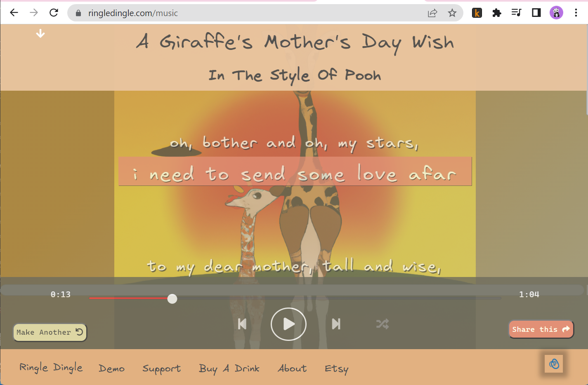Viewport: 588px width, 385px height.
Task: Skip to the previous track
Action: tap(242, 324)
